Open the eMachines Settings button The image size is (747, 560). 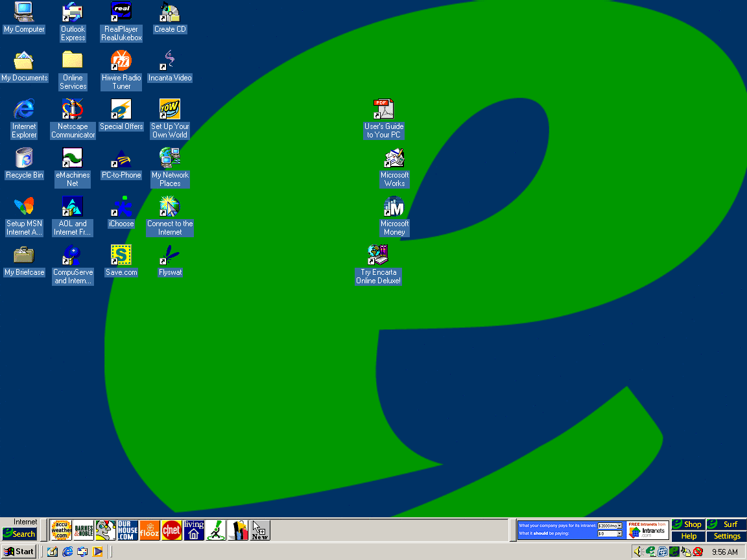pos(727,536)
